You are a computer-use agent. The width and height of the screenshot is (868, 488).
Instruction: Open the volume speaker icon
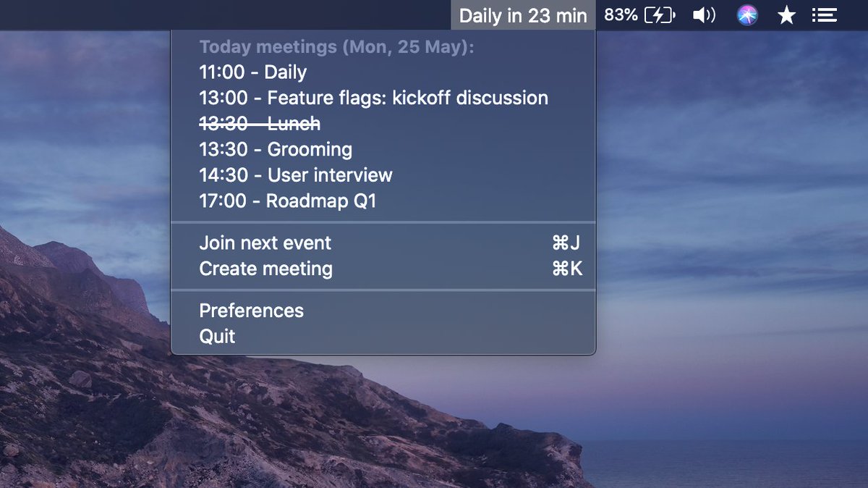(704, 14)
